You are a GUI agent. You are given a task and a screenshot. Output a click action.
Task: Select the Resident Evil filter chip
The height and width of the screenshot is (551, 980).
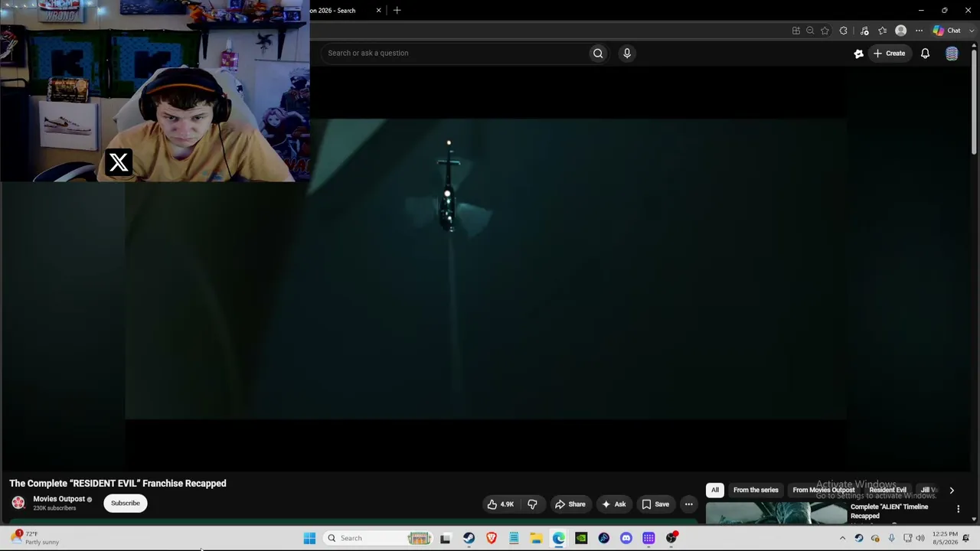click(887, 491)
